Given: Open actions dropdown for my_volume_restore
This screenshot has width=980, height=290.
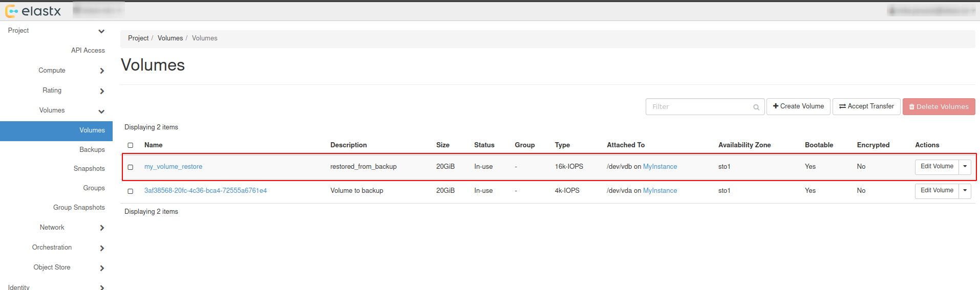Looking at the screenshot, I should [965, 167].
